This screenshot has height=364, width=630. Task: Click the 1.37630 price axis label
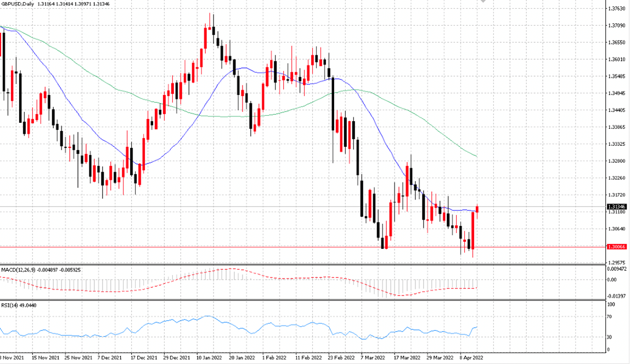coord(616,8)
